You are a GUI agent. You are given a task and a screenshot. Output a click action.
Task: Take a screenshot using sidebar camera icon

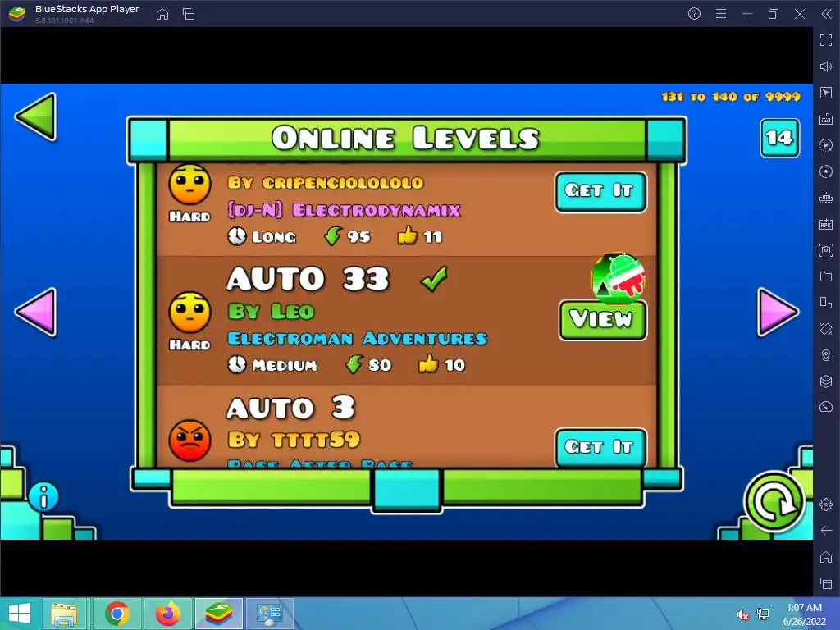tap(826, 250)
